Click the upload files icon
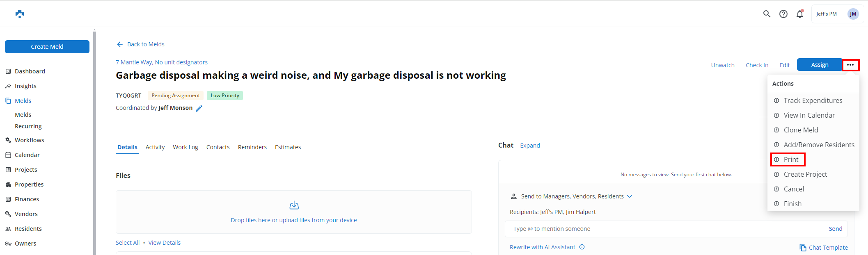The width and height of the screenshot is (868, 255). 294,205
